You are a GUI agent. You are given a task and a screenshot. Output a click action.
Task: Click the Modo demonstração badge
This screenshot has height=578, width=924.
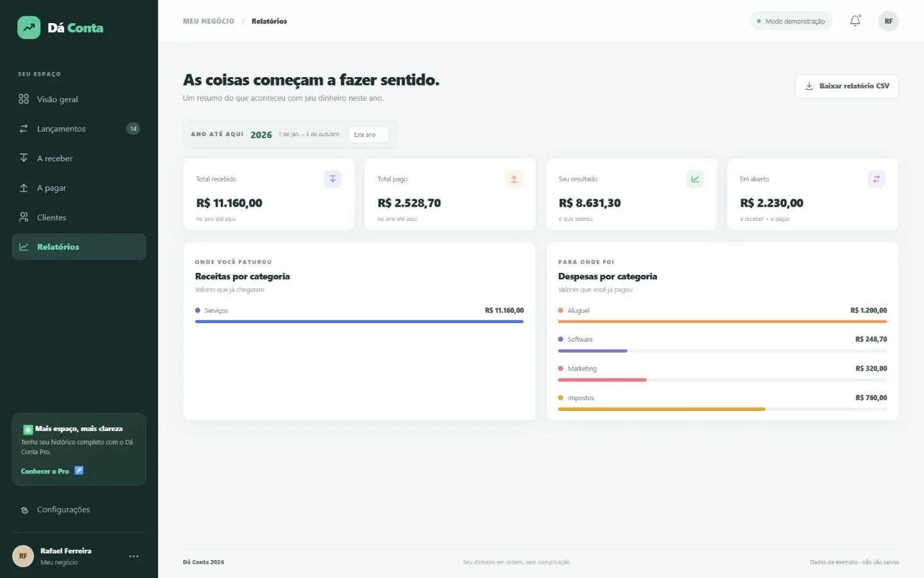[x=791, y=21]
